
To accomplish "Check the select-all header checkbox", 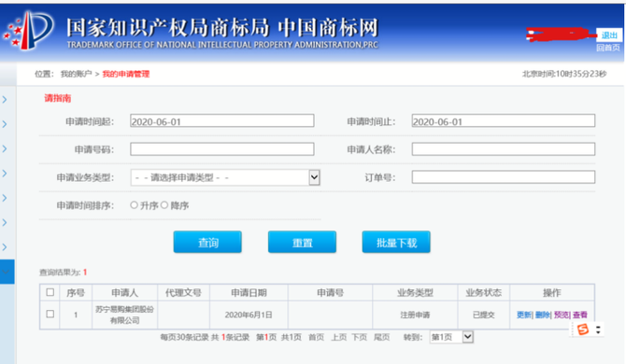I will tap(50, 292).
